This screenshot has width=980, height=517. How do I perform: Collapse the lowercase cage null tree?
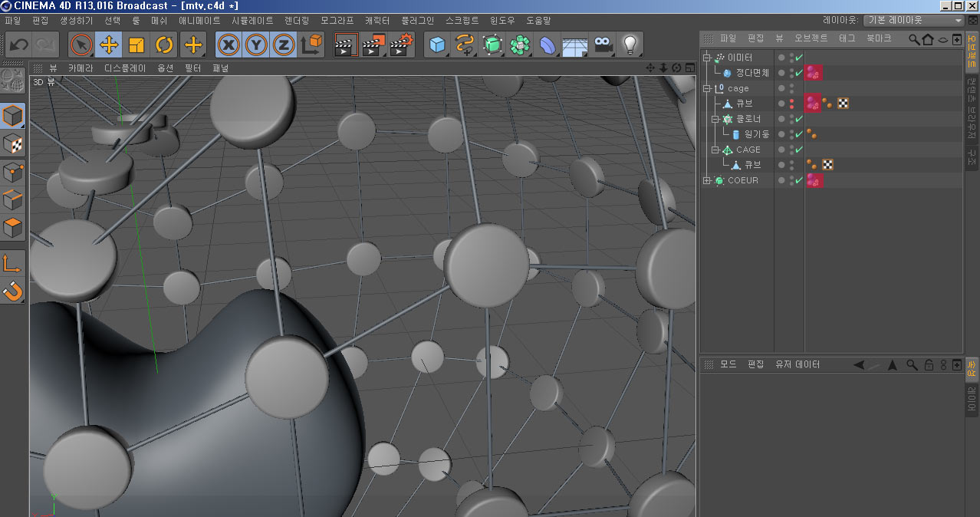[x=707, y=88]
